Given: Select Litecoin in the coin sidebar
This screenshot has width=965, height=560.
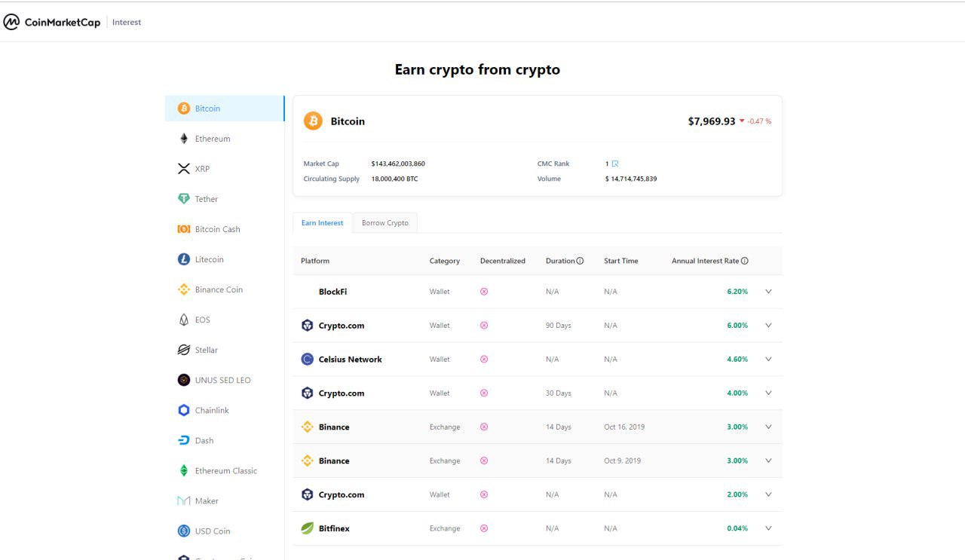Looking at the screenshot, I should (x=225, y=259).
